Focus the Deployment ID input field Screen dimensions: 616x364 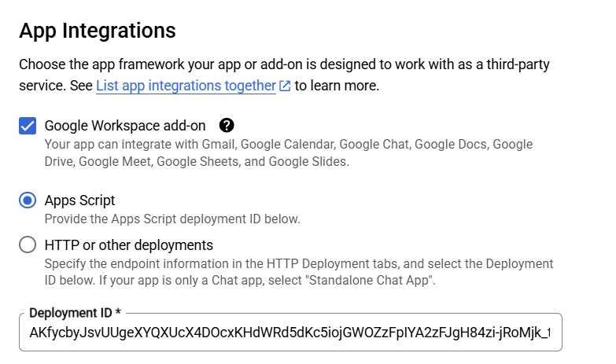click(x=290, y=333)
